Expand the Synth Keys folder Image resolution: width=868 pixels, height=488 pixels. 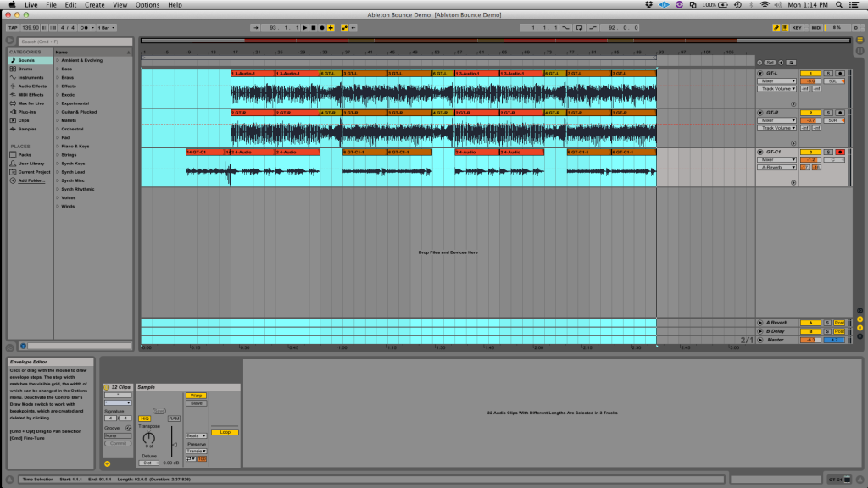point(58,164)
